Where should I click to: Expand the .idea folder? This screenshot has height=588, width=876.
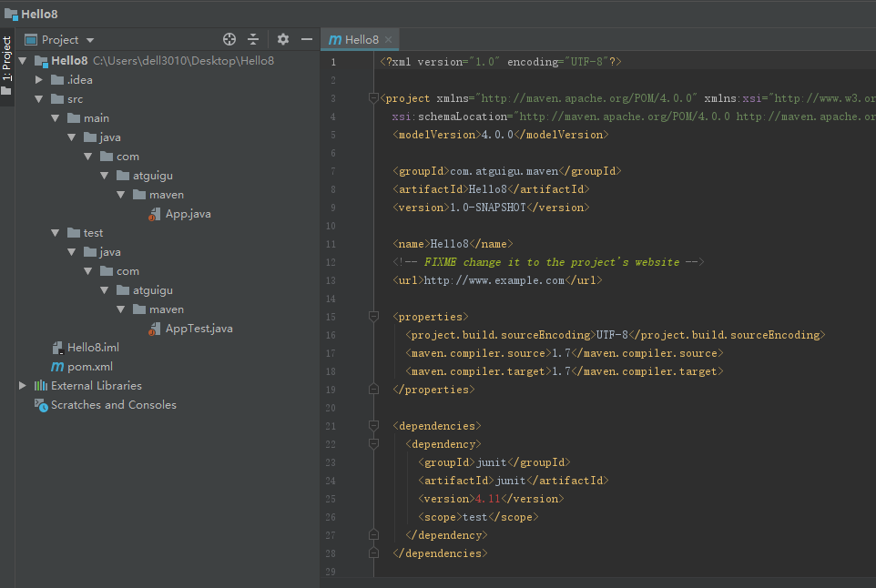(x=39, y=80)
